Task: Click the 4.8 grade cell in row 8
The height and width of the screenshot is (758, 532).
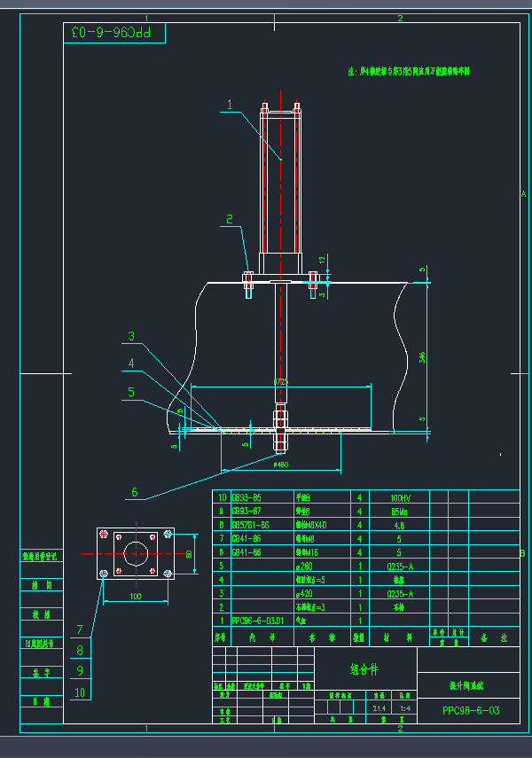Action: [400, 525]
